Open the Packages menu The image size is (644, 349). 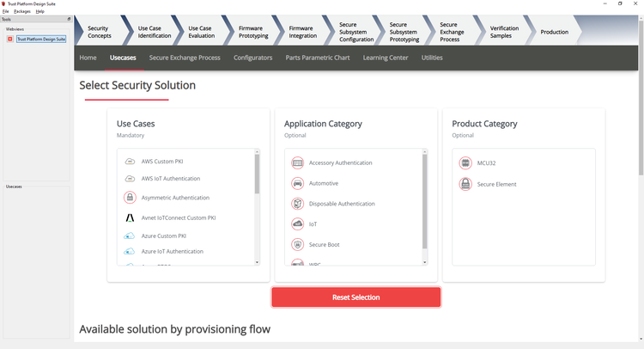tap(21, 11)
